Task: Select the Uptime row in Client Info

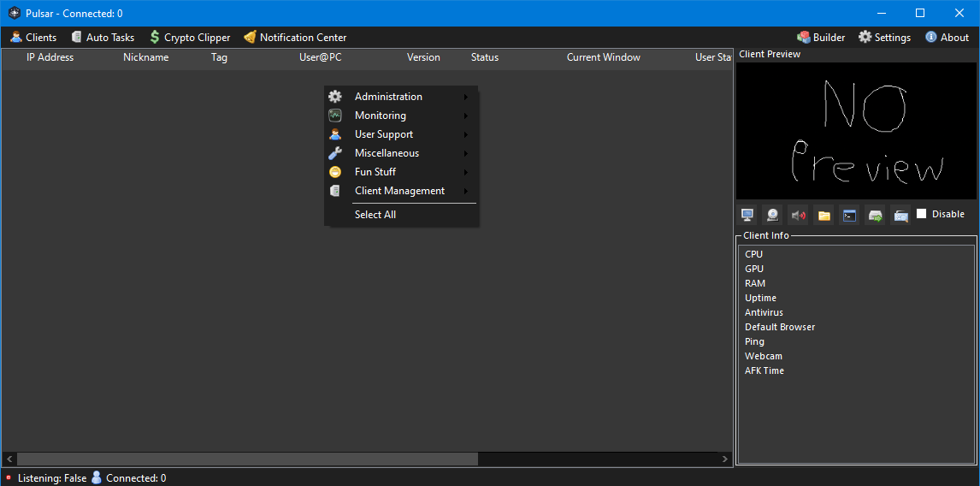Action: point(856,298)
